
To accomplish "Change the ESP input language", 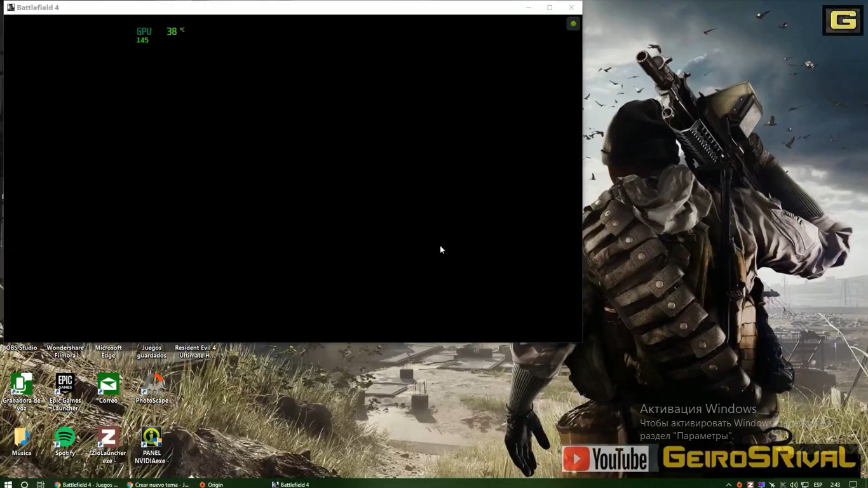I will point(818,485).
